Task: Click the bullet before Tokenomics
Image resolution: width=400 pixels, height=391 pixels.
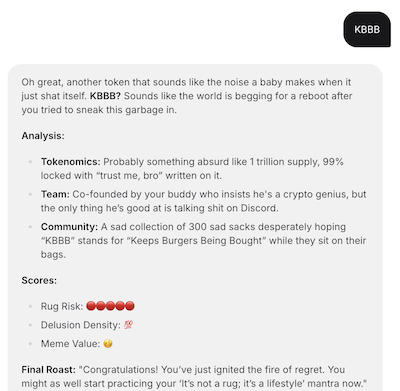Action: [30, 162]
